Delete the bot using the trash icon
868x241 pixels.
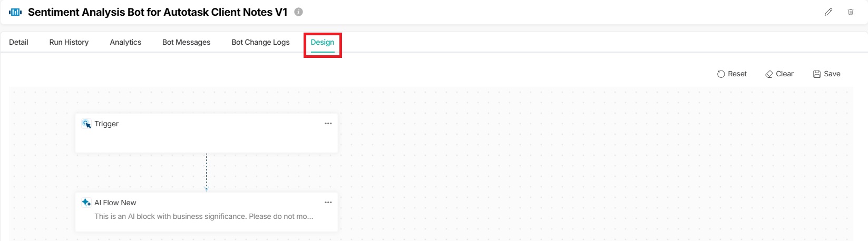(x=850, y=12)
